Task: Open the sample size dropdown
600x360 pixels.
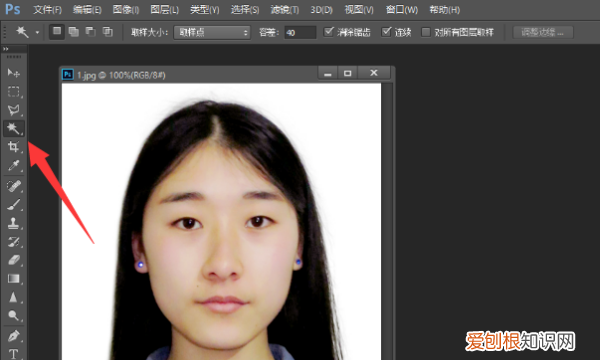Action: click(x=212, y=33)
